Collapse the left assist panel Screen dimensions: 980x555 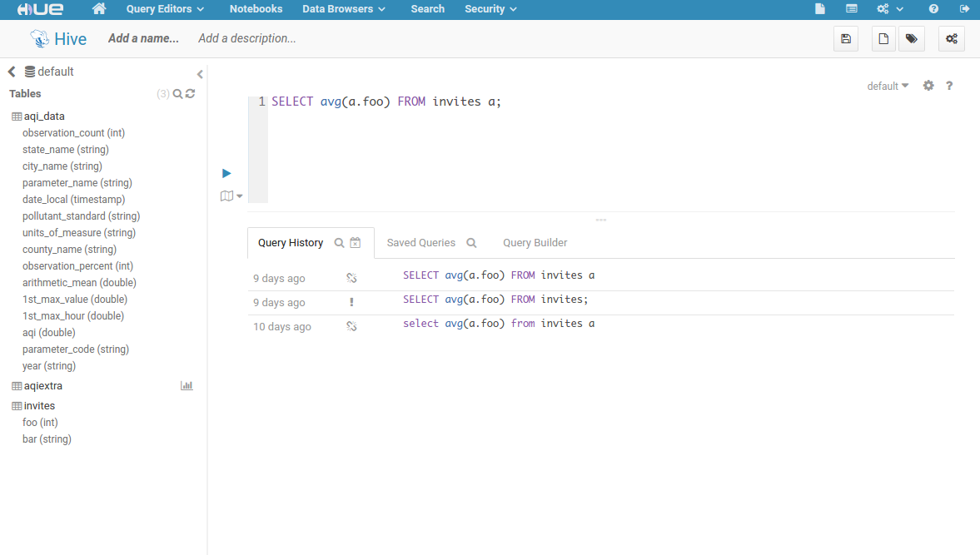point(200,74)
